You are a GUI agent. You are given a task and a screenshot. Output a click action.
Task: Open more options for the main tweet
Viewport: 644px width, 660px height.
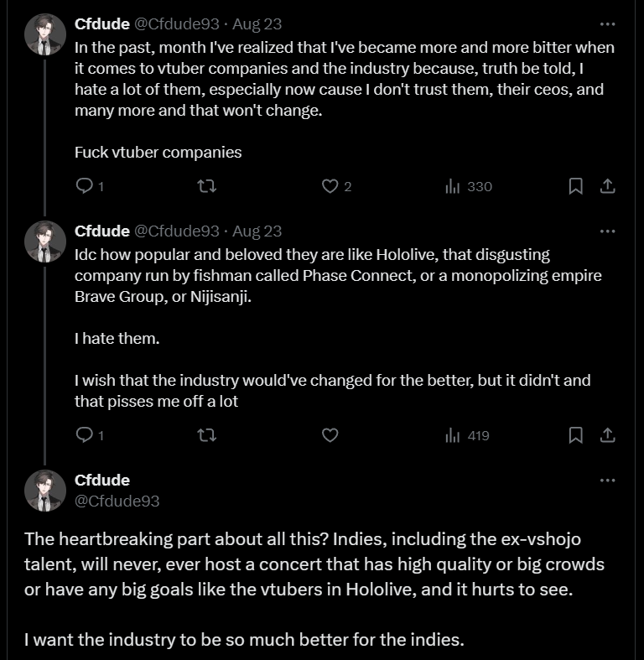(609, 481)
